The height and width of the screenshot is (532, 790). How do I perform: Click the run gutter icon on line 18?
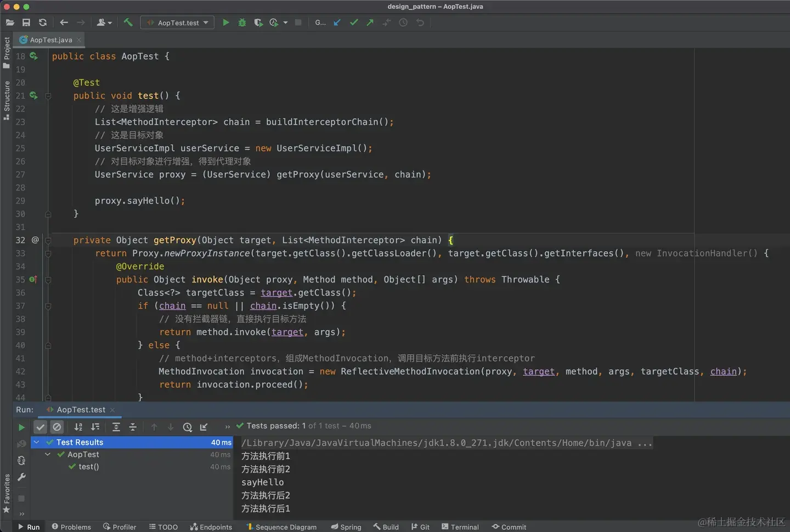coord(33,56)
